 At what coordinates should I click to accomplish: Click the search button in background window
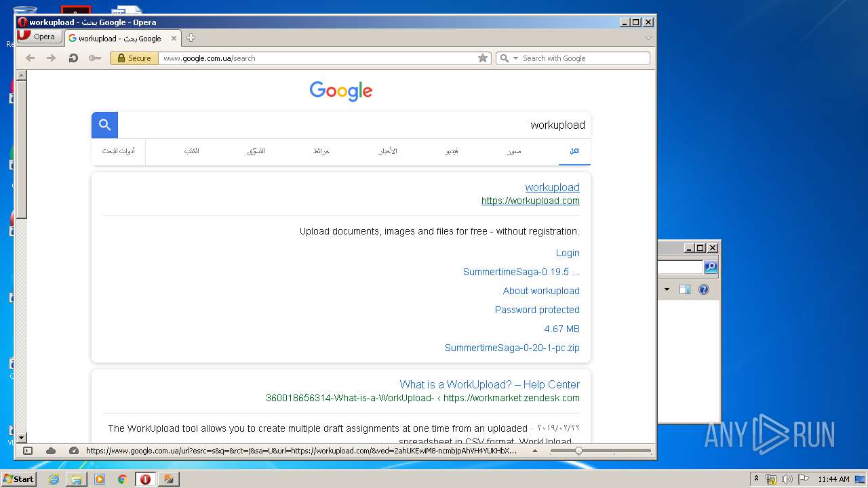pyautogui.click(x=711, y=267)
